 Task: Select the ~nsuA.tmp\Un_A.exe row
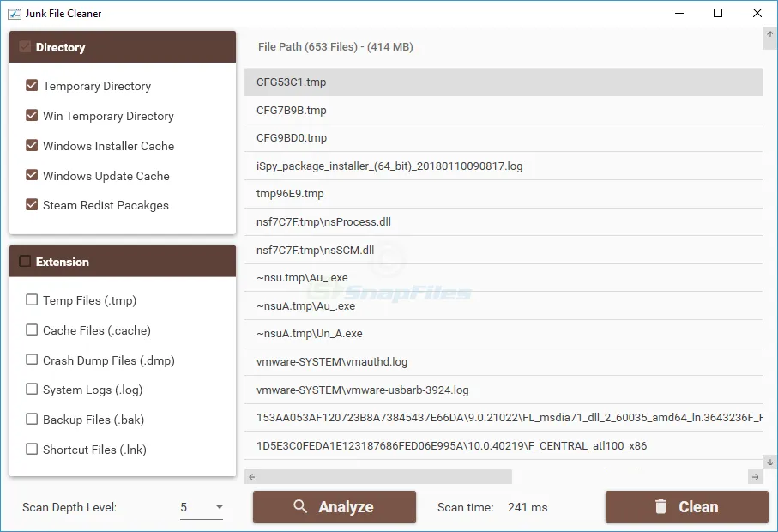coord(504,334)
